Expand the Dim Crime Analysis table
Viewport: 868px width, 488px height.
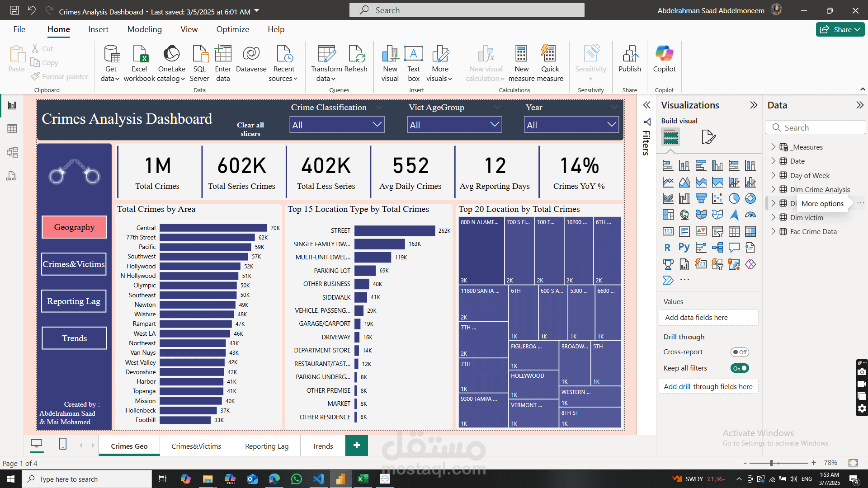pyautogui.click(x=773, y=189)
